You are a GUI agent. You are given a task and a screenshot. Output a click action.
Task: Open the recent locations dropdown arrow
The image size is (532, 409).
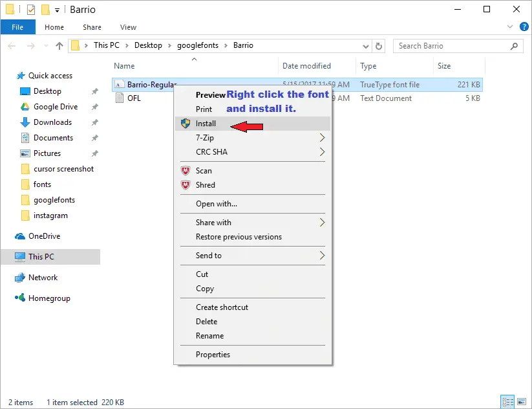coord(46,46)
